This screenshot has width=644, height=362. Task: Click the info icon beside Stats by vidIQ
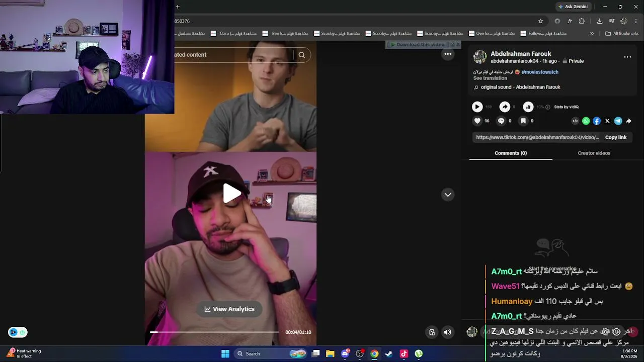(x=548, y=107)
